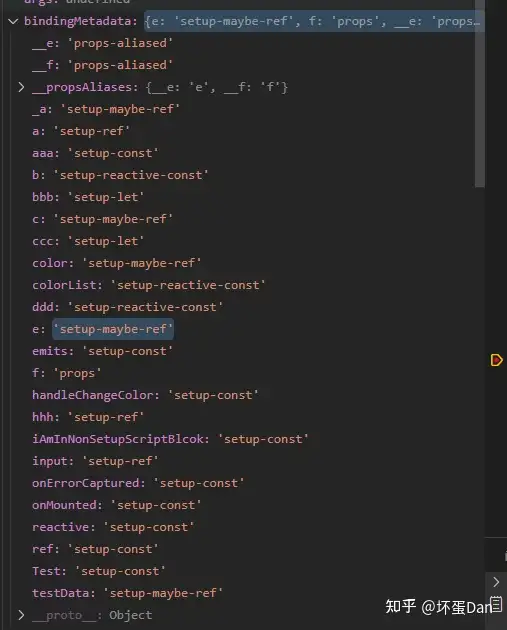The image size is (507, 630).
Task: Select the ddd 'setup-reactive-const' row
Action: point(127,307)
